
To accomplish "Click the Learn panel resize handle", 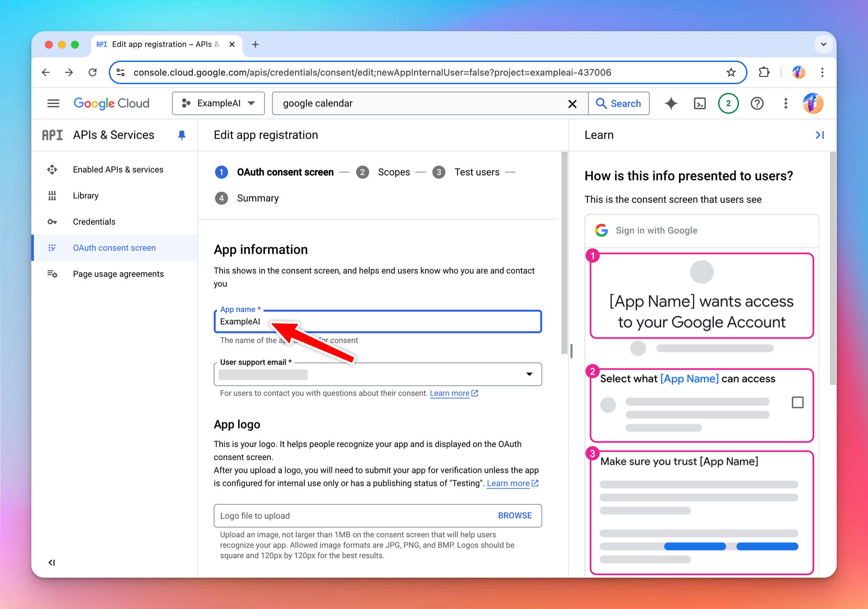I will point(571,351).
